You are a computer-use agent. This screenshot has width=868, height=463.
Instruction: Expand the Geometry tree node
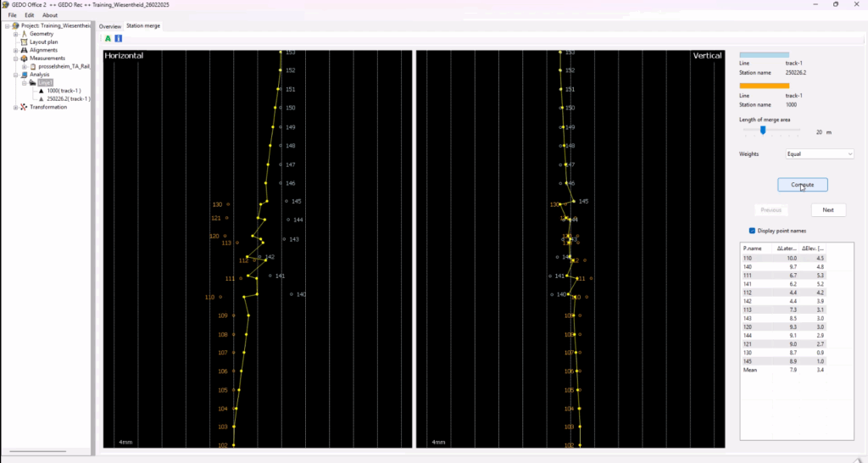[x=15, y=34]
